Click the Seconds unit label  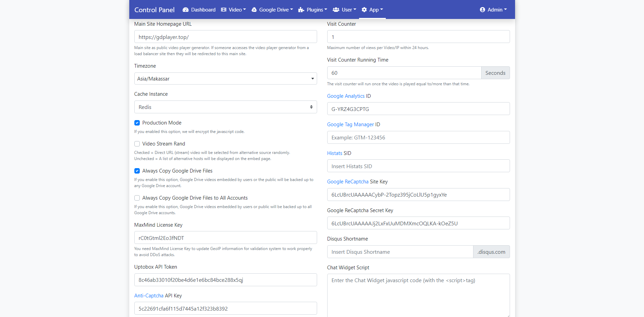pyautogui.click(x=495, y=73)
